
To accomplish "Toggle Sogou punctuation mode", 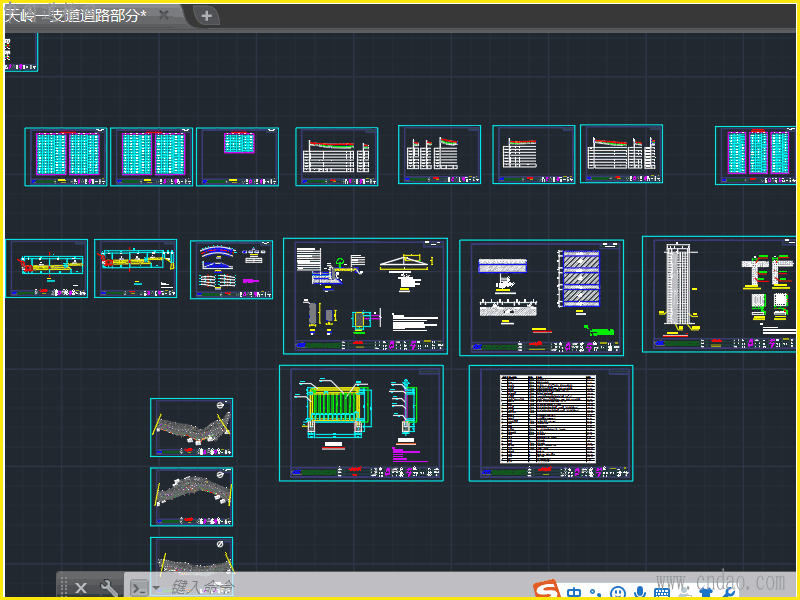I will [x=597, y=592].
